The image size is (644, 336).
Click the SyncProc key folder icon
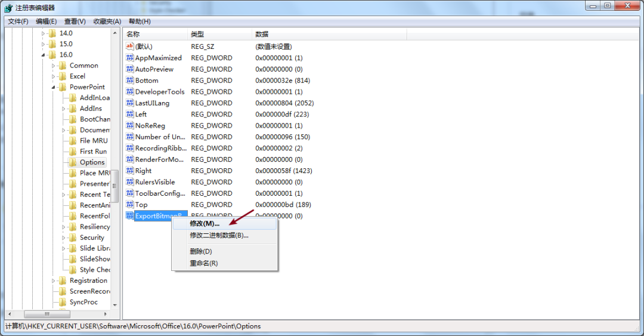pos(63,302)
